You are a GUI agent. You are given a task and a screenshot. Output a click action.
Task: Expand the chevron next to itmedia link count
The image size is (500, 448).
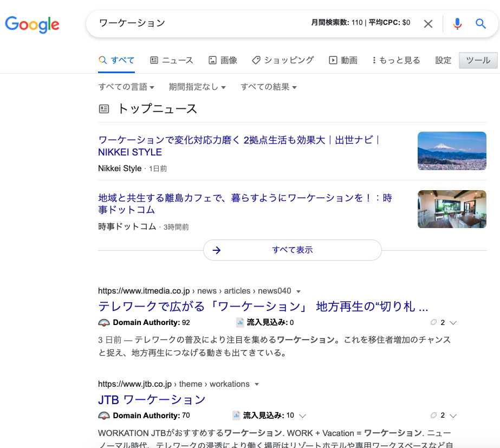(453, 323)
